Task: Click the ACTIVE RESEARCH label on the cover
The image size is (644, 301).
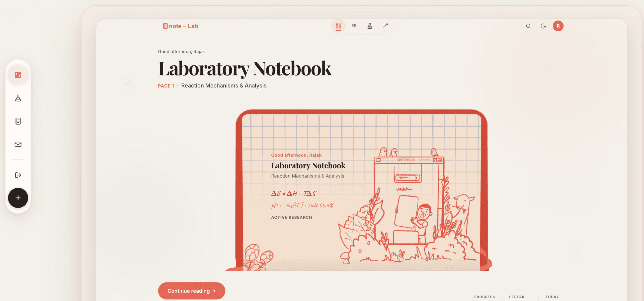Action: click(291, 217)
